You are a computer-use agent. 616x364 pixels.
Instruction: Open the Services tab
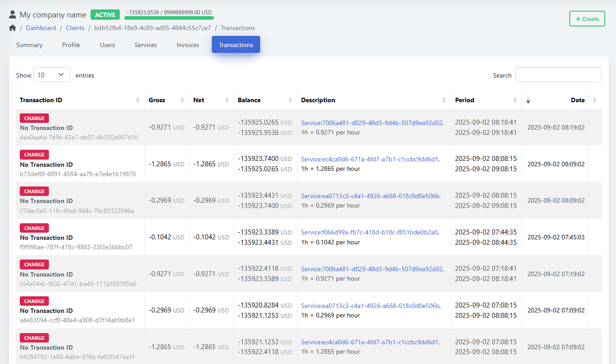pos(146,45)
